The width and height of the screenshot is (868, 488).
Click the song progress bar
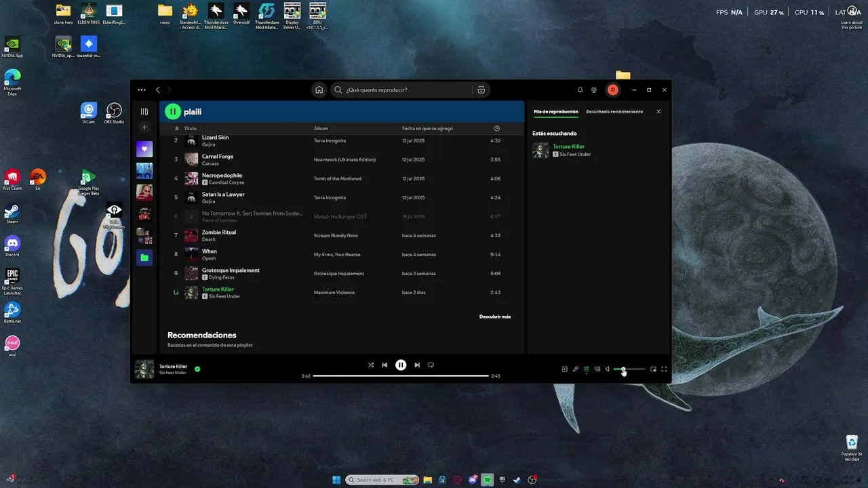(401, 375)
